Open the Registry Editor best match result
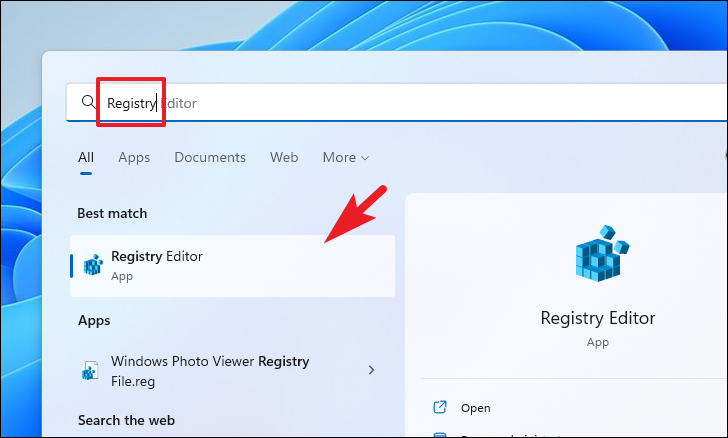 (232, 266)
